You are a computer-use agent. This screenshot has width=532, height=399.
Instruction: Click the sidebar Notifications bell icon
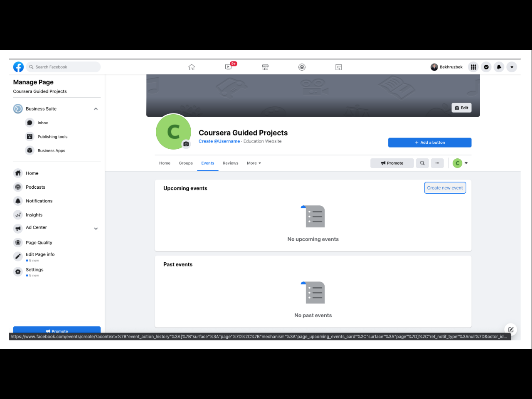[x=18, y=201]
